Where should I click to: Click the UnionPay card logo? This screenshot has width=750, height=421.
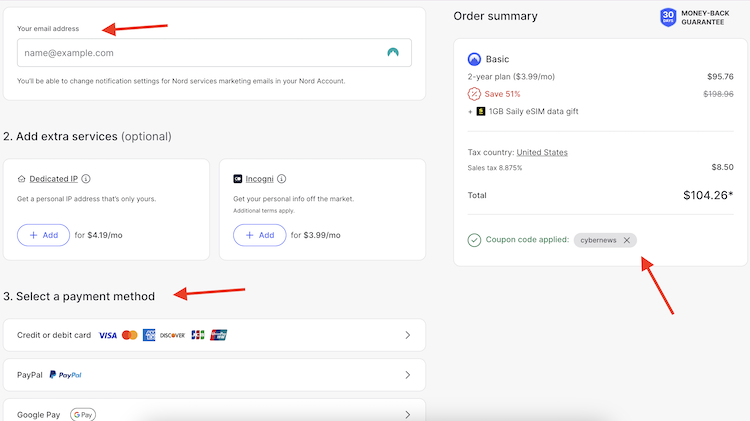(x=219, y=335)
